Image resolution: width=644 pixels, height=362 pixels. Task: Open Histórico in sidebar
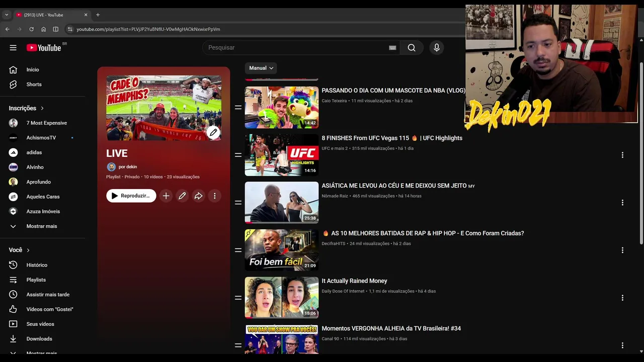point(37,265)
